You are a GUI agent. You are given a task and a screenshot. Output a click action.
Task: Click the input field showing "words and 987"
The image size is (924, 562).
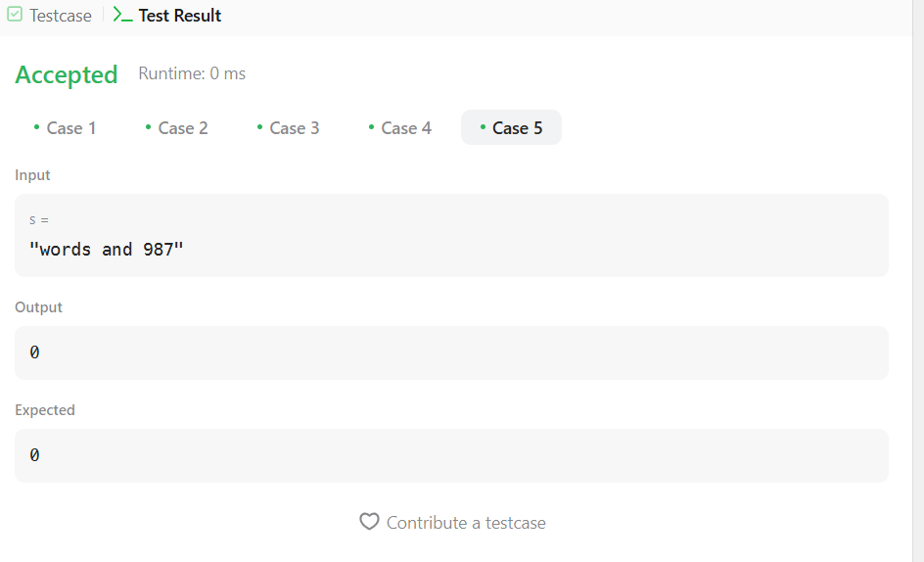pos(451,235)
